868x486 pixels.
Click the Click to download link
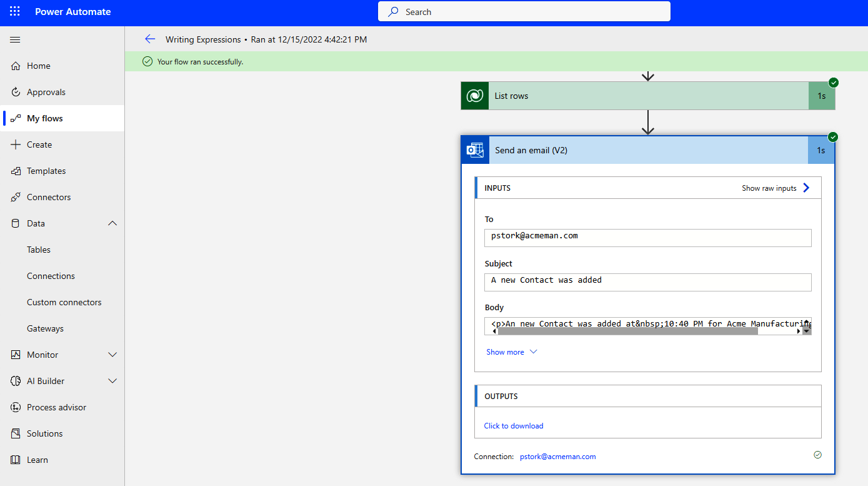(x=514, y=426)
